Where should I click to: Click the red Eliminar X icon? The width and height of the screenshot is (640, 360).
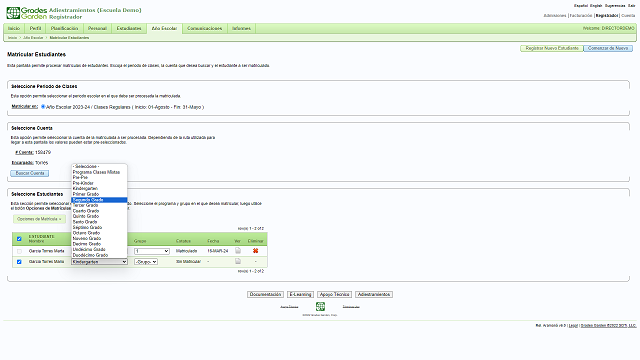(x=256, y=251)
